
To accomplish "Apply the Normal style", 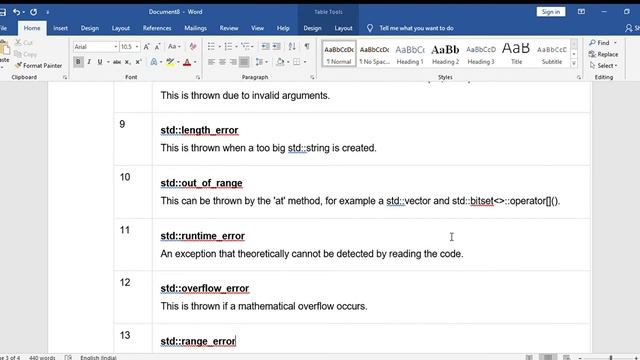I will click(339, 53).
